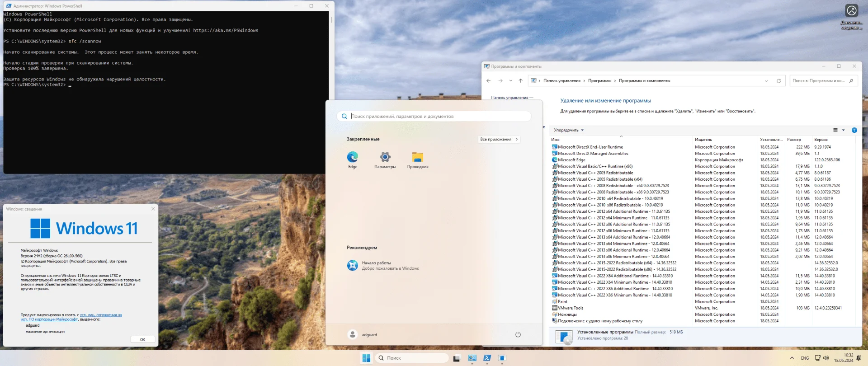Screen dimensions: 868x366
Task: Open the license terms link in winver
Action: [x=71, y=317]
